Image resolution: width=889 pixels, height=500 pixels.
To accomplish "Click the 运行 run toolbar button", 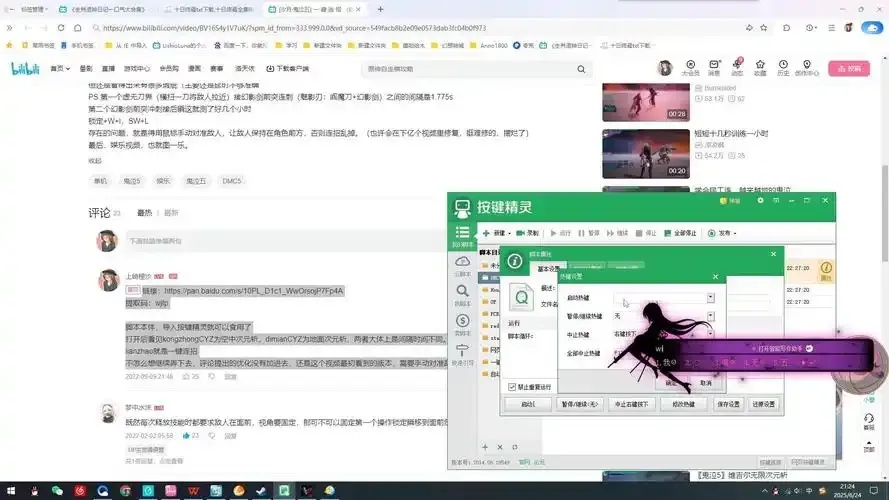I will (x=560, y=233).
